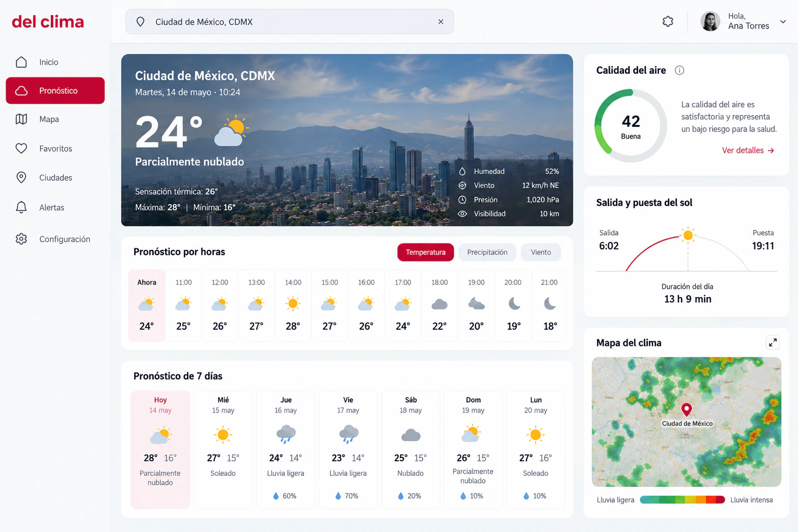Screen dimensions: 798x532
Task: Click the sun marker on sunrise arc
Action: (688, 235)
